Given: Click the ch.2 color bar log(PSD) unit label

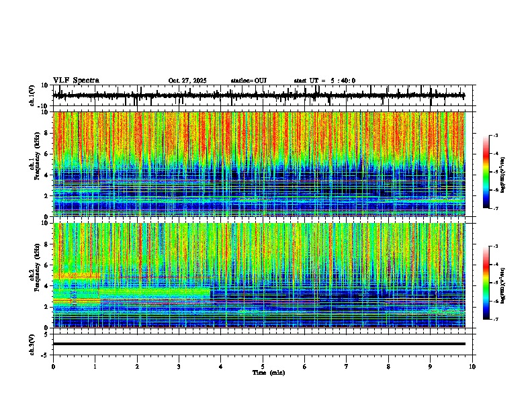Looking at the screenshot, I should pos(503,286).
